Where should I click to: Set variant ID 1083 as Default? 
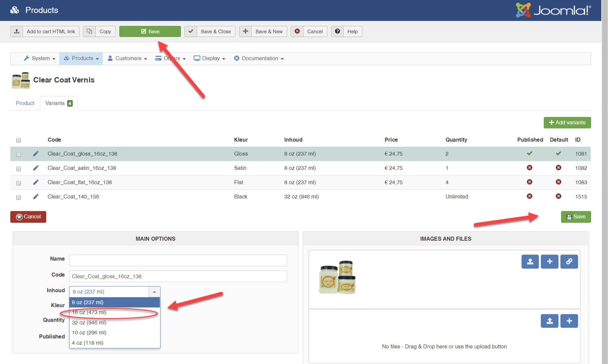point(558,182)
